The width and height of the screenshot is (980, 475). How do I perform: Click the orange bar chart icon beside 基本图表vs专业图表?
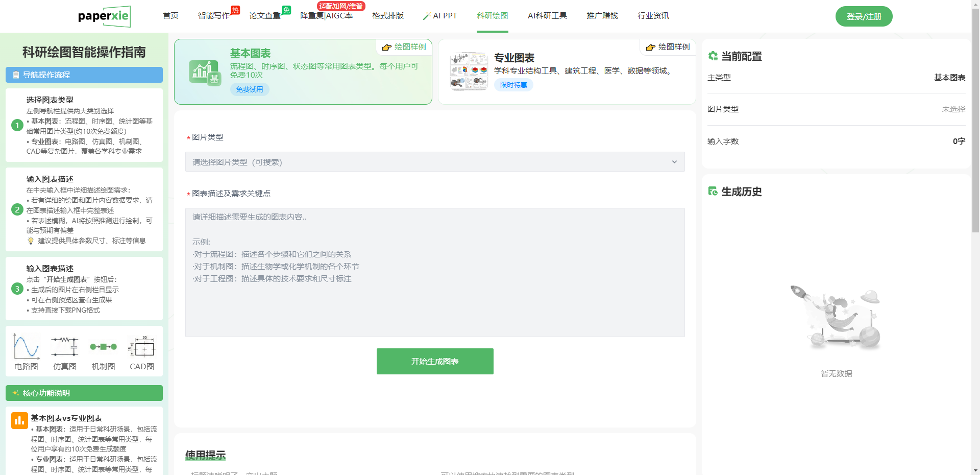coord(19,420)
